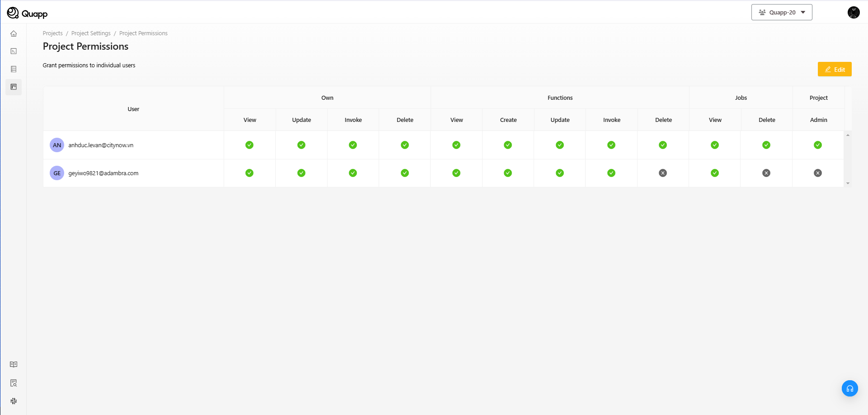
Task: Open the support headset chat button
Action: [849, 388]
